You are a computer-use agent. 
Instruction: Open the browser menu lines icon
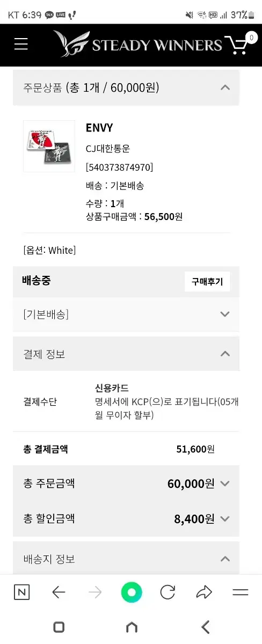(x=240, y=592)
